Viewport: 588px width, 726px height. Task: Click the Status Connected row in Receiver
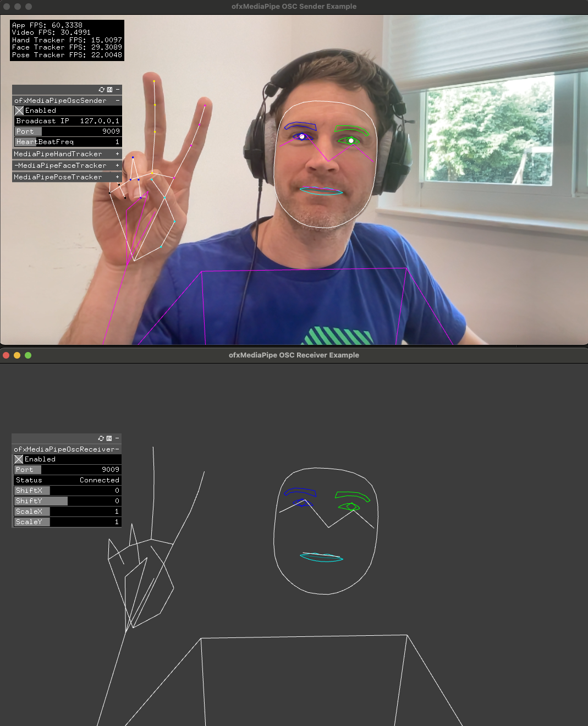(x=67, y=480)
